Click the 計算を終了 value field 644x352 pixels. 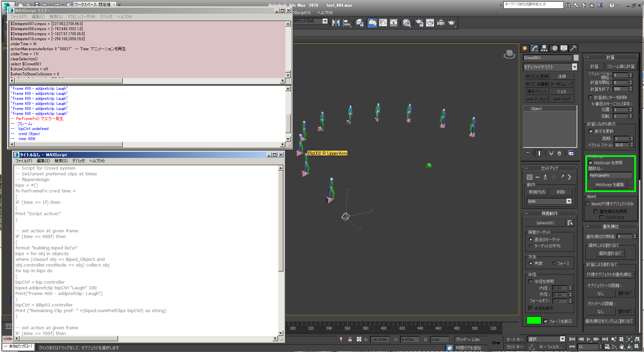621,89
